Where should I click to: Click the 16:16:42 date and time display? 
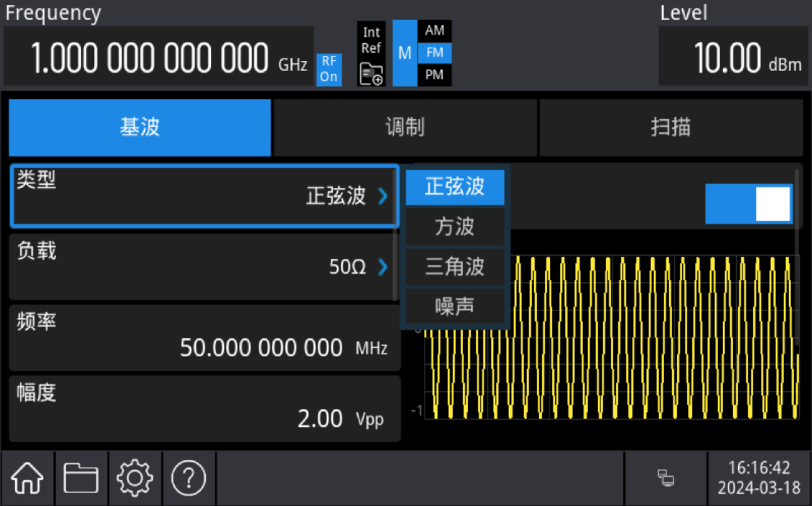tap(759, 478)
